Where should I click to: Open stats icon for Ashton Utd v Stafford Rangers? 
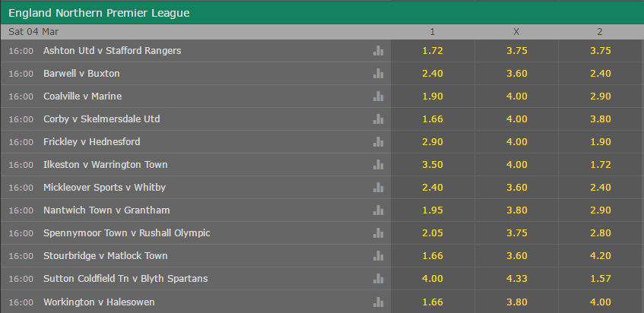tap(379, 50)
